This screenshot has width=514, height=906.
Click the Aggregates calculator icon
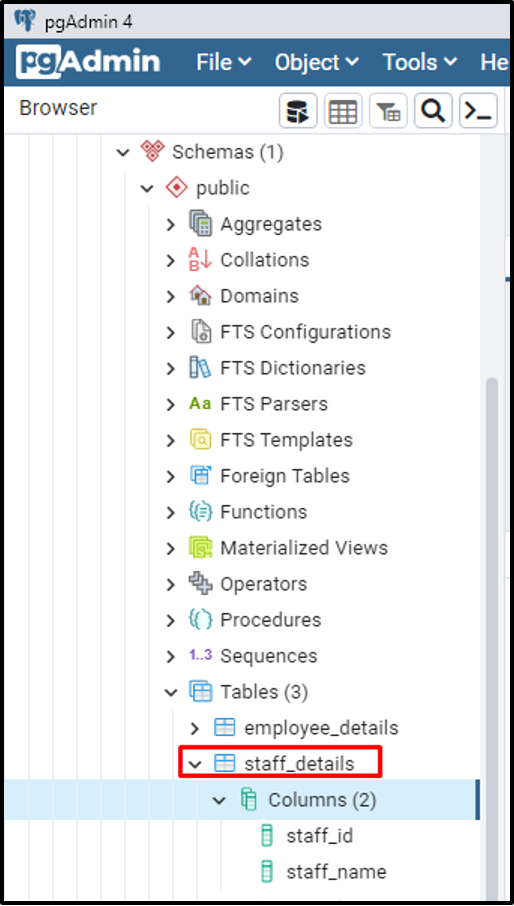click(x=200, y=224)
